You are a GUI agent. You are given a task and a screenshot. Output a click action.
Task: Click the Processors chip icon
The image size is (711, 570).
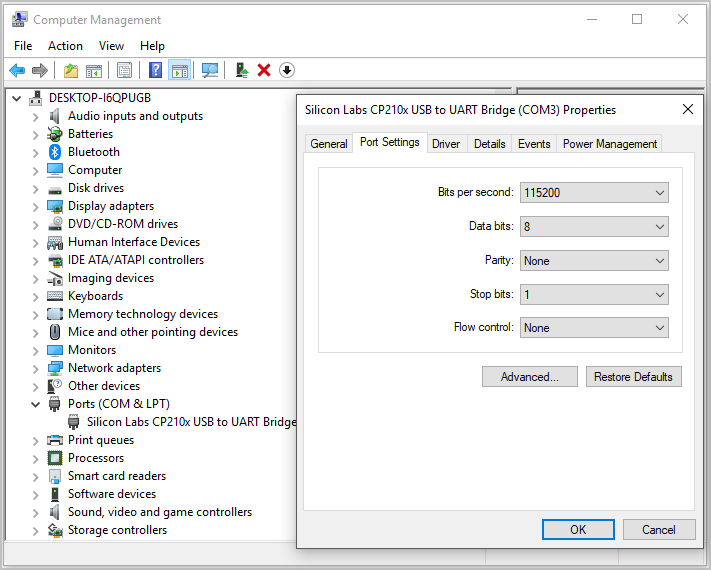coord(55,458)
